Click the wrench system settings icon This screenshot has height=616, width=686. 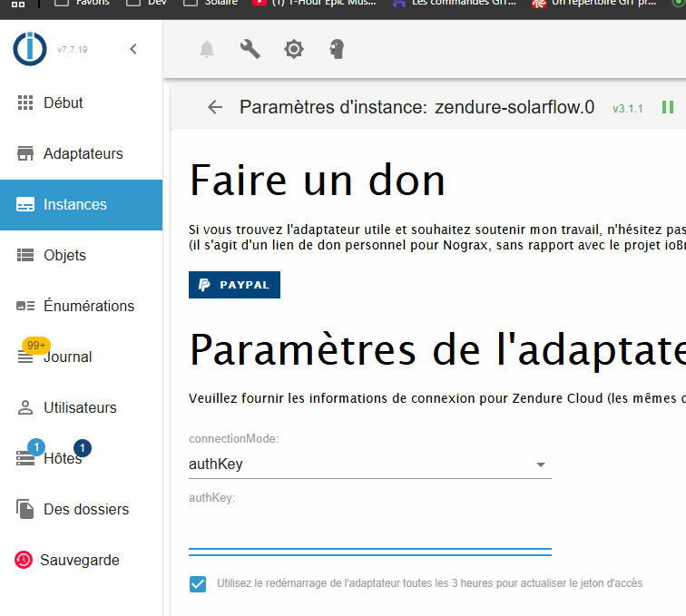pyautogui.click(x=250, y=49)
